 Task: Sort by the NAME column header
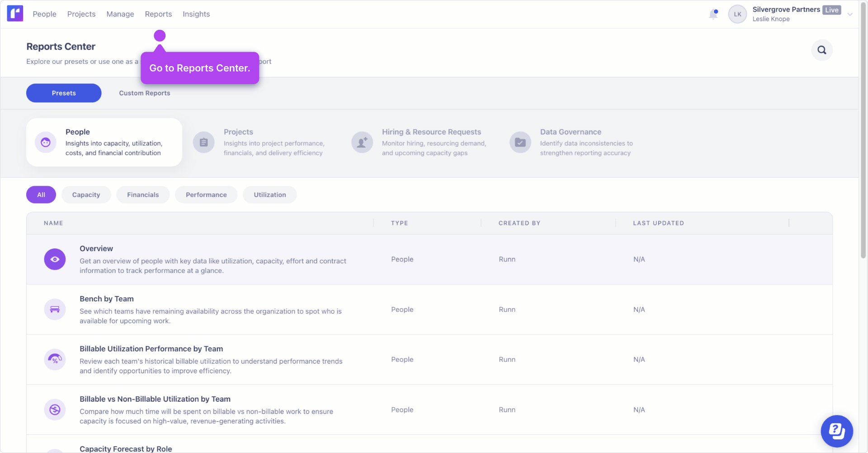53,223
